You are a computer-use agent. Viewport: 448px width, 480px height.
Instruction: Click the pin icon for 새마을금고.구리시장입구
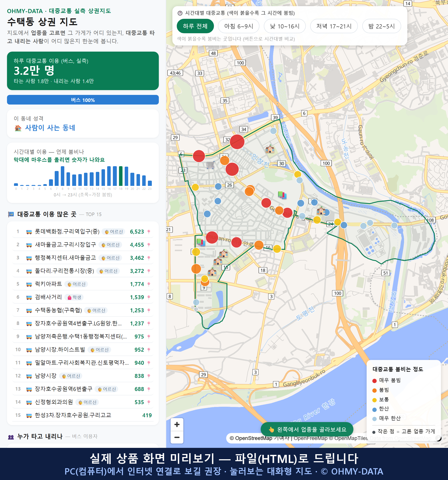149,244
